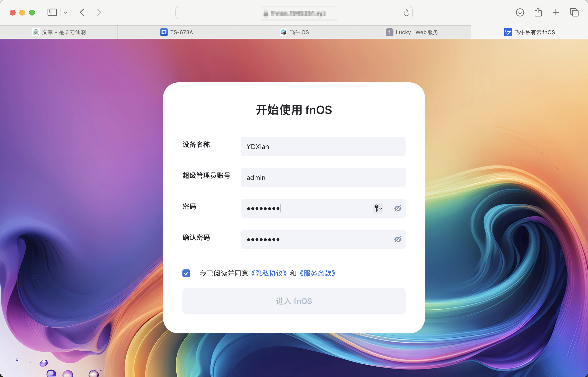Uncheck the 我已阅读并同意 agreement checkbox
Screen dimensions: 588x377
[x=186, y=273]
